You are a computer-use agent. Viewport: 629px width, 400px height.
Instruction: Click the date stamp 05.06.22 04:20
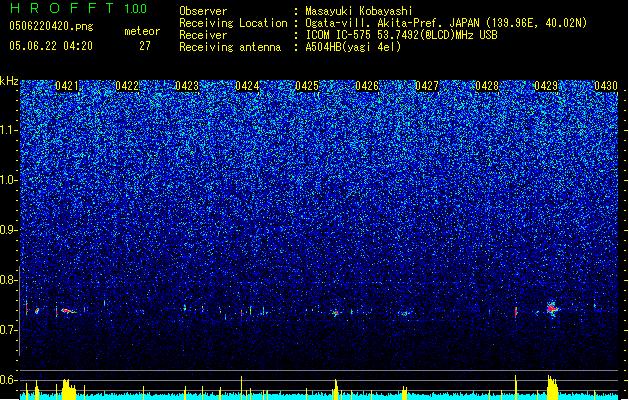coord(51,46)
